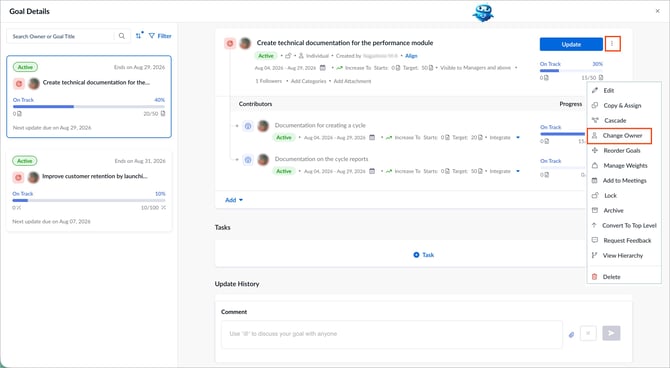Open View Hierarchy menu option

[x=624, y=255]
